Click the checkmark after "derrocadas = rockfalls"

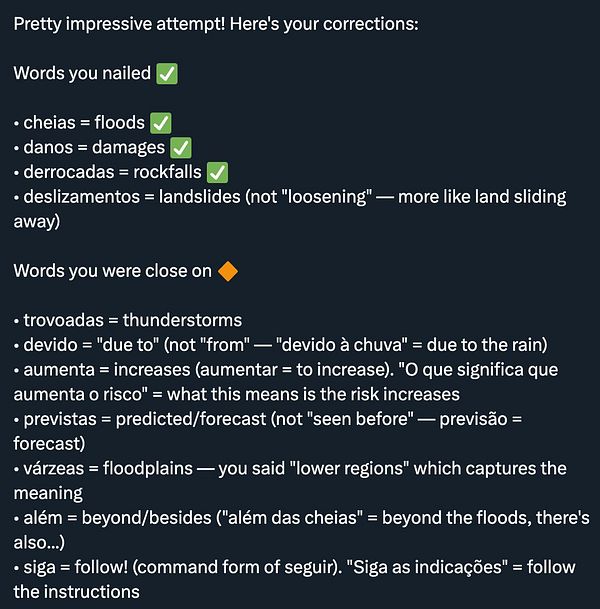(217, 172)
